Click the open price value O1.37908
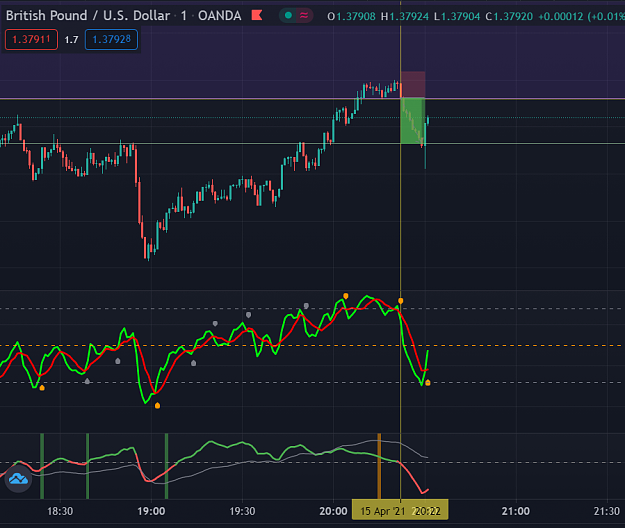Screen dimensions: 625x528 click(x=351, y=16)
